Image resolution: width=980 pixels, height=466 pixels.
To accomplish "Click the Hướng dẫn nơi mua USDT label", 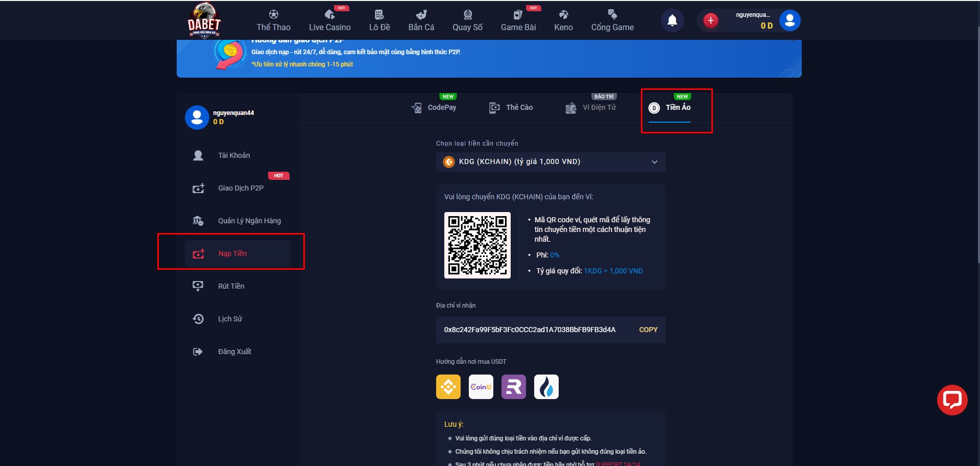I will click(471, 362).
